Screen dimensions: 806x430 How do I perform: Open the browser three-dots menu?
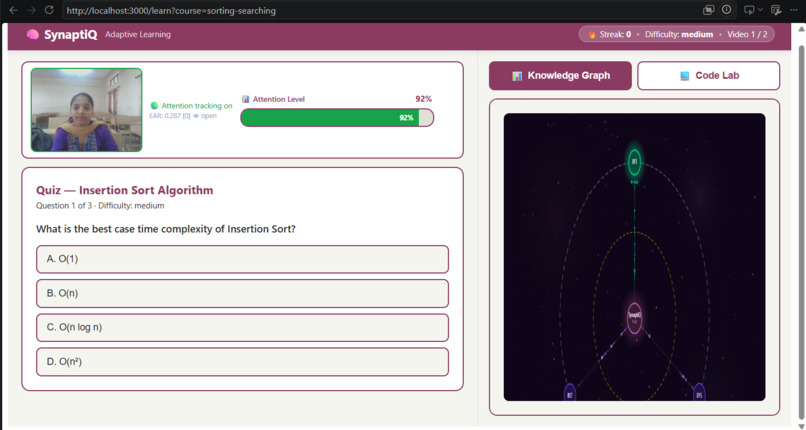(x=794, y=10)
